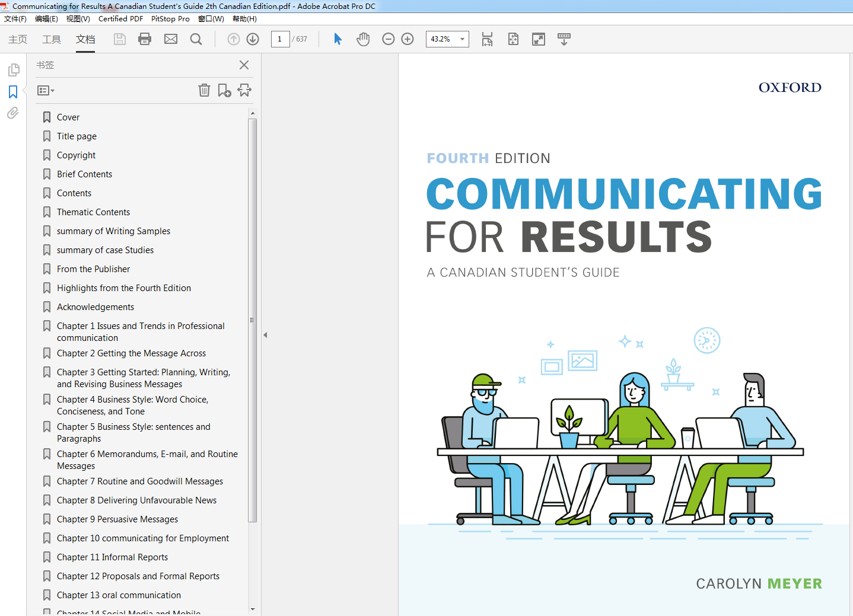Send file by email icon
Screen dimensions: 853x616
click(x=171, y=39)
